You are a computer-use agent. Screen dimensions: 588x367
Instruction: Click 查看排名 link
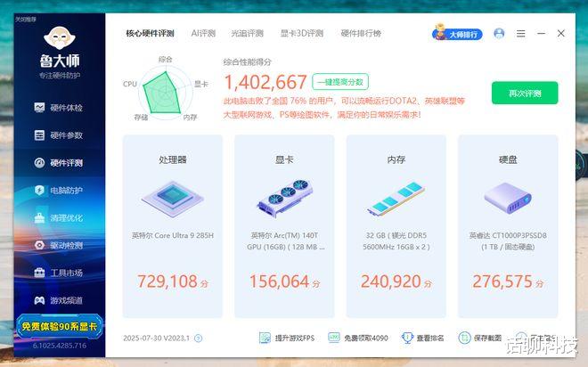pyautogui.click(x=422, y=338)
